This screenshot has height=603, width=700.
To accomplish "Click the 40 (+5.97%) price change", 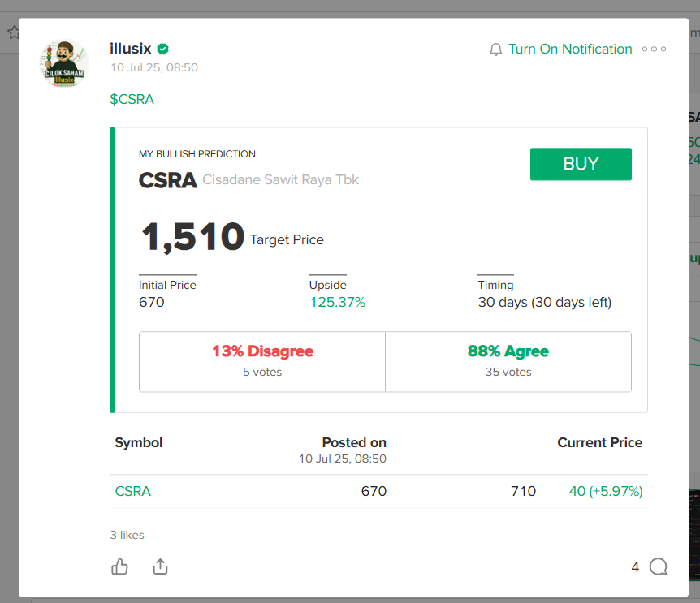I will coord(606,491).
